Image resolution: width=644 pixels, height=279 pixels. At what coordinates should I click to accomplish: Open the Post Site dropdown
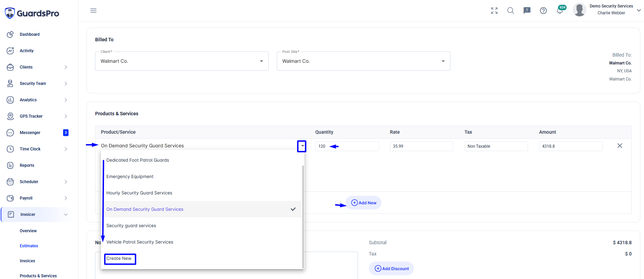click(363, 61)
